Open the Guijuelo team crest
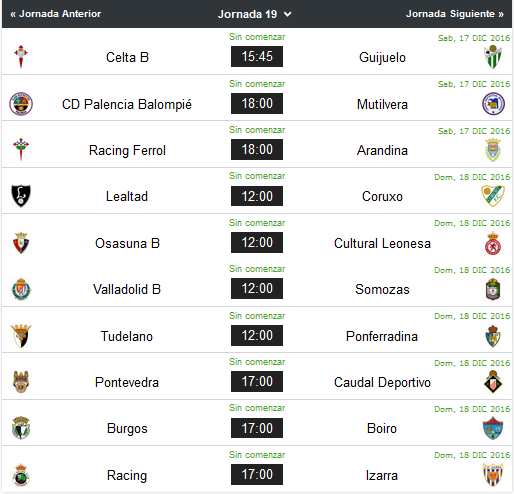Screen dimensions: 514x494 point(493,57)
